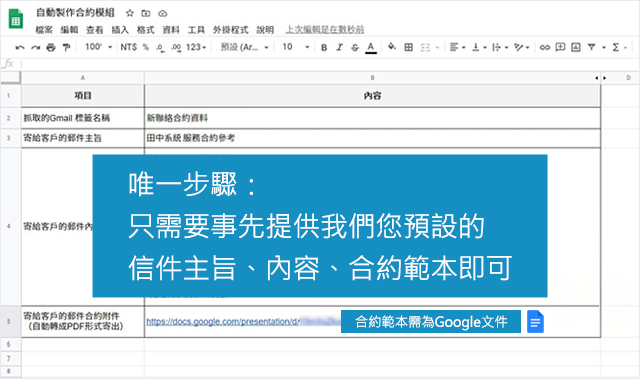Open the font family dropdown
The width and height of the screenshot is (640, 379).
(244, 47)
